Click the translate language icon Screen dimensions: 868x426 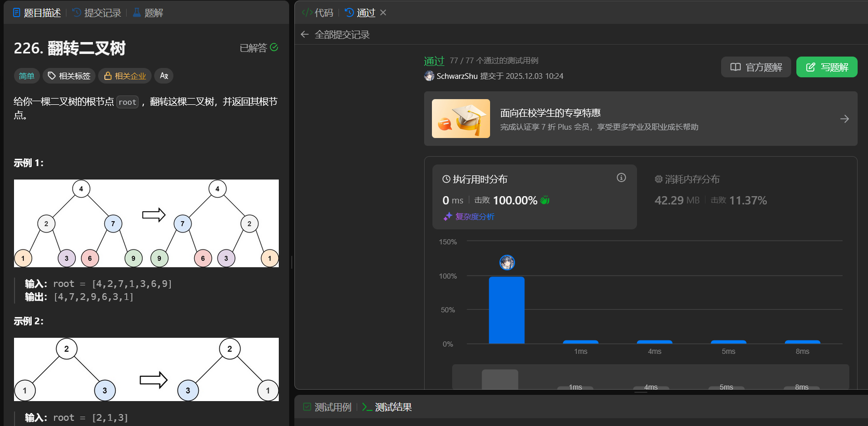pyautogui.click(x=164, y=76)
